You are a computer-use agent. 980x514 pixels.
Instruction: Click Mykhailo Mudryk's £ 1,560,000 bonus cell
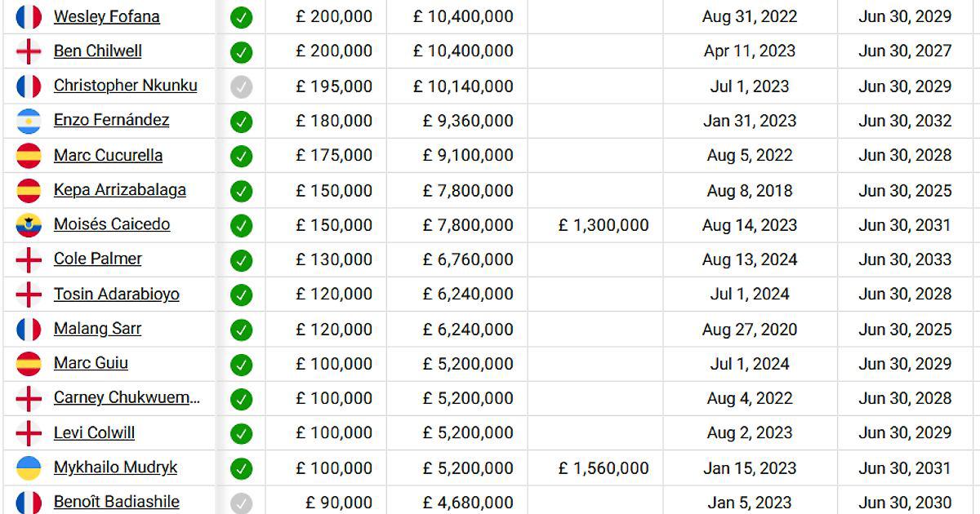tap(604, 468)
